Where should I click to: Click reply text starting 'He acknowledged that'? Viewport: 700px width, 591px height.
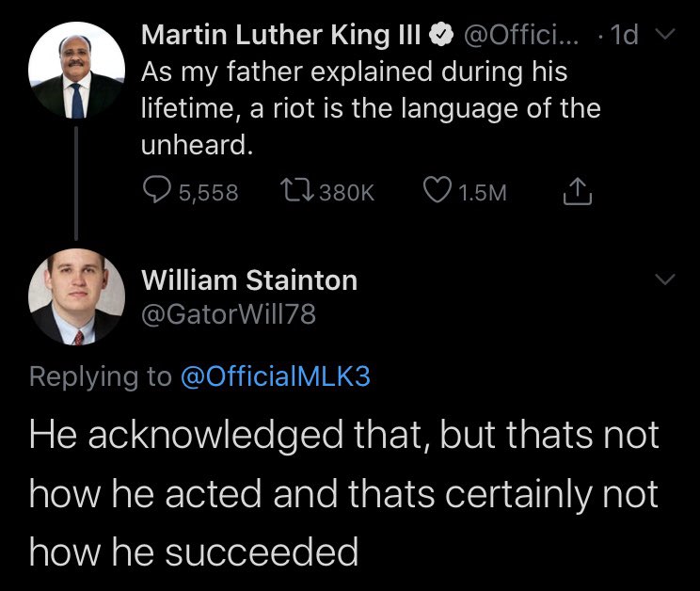(x=343, y=493)
